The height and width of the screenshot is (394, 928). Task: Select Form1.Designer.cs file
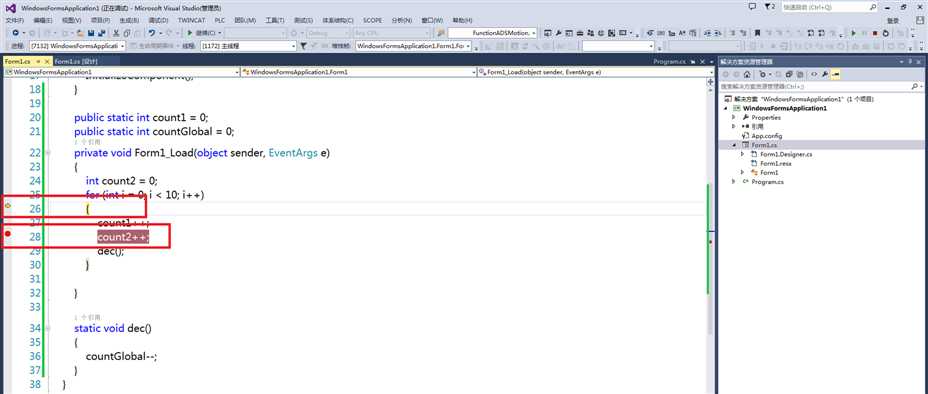[786, 154]
